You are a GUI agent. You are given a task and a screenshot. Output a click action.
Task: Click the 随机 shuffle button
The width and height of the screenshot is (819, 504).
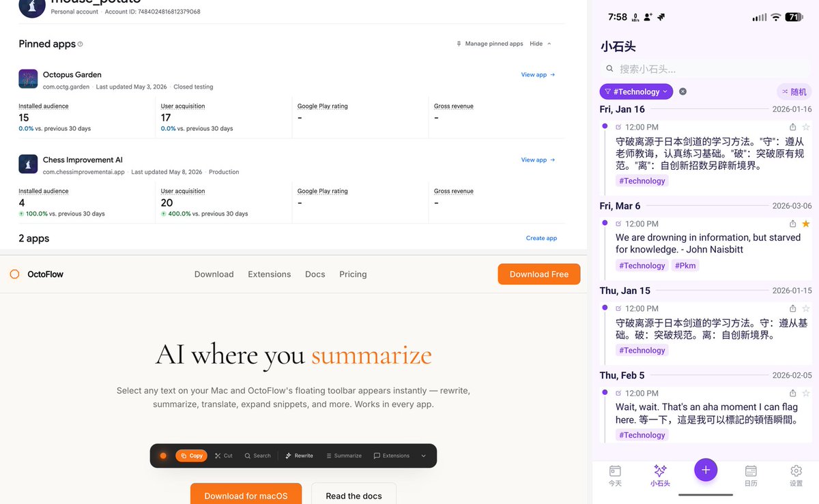point(794,91)
